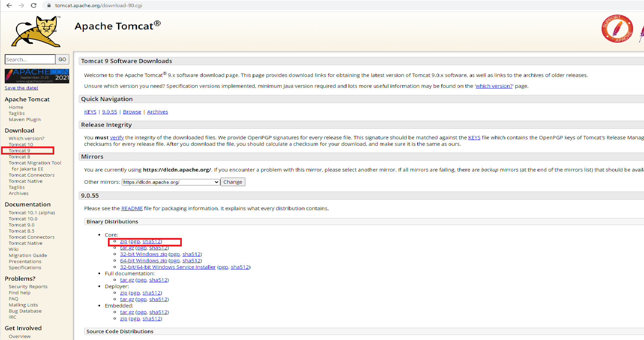Download 64-bit Windows zip
The height and width of the screenshot is (340, 644).
pos(144,261)
